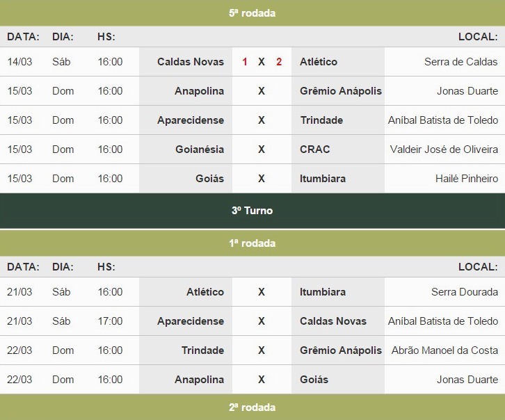Open Grêmio Anápolis in the 15/03 match
The width and height of the screenshot is (505, 420).
(341, 91)
